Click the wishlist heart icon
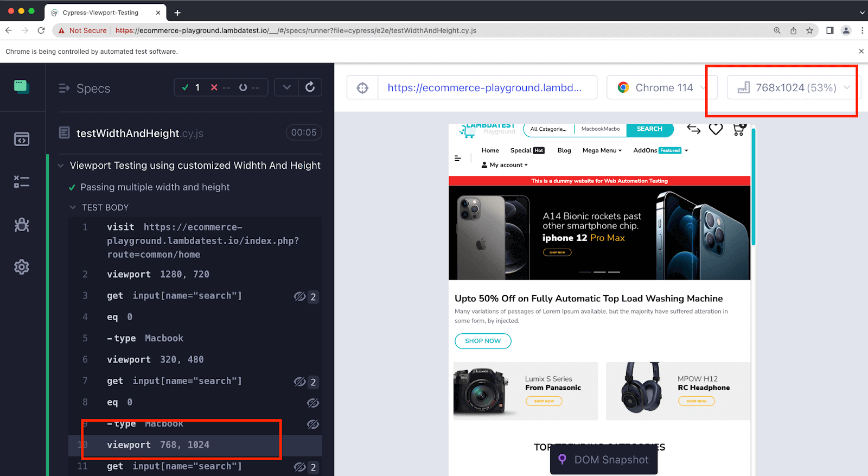 pos(716,129)
